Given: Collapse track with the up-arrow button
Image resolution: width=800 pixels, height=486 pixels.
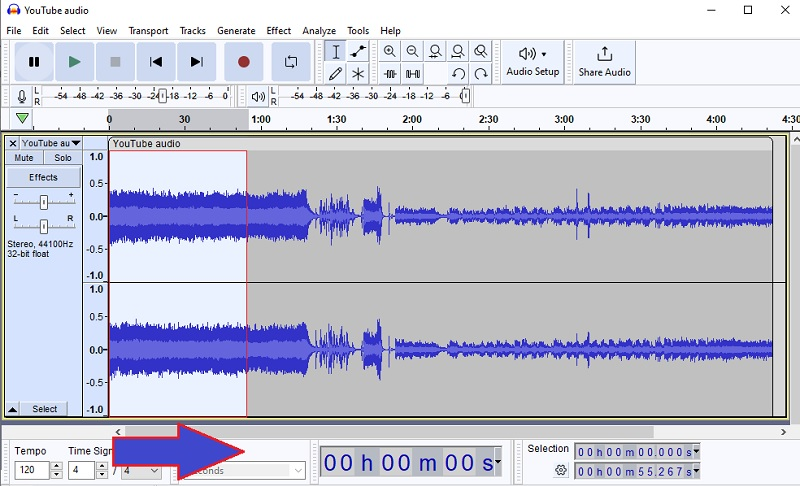Looking at the screenshot, I should [13, 409].
